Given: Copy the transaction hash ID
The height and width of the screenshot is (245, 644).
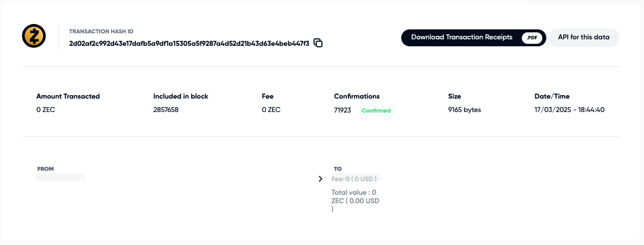Looking at the screenshot, I should pyautogui.click(x=318, y=43).
